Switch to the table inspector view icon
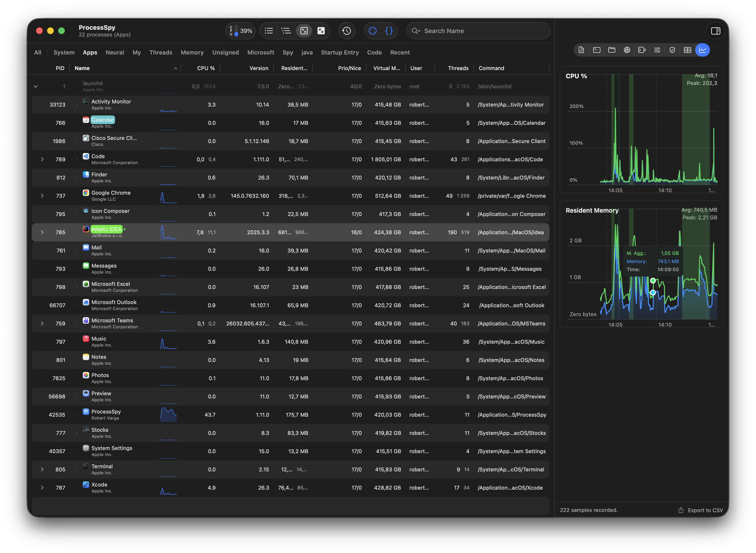Image resolution: width=756 pixels, height=553 pixels. pos(688,50)
